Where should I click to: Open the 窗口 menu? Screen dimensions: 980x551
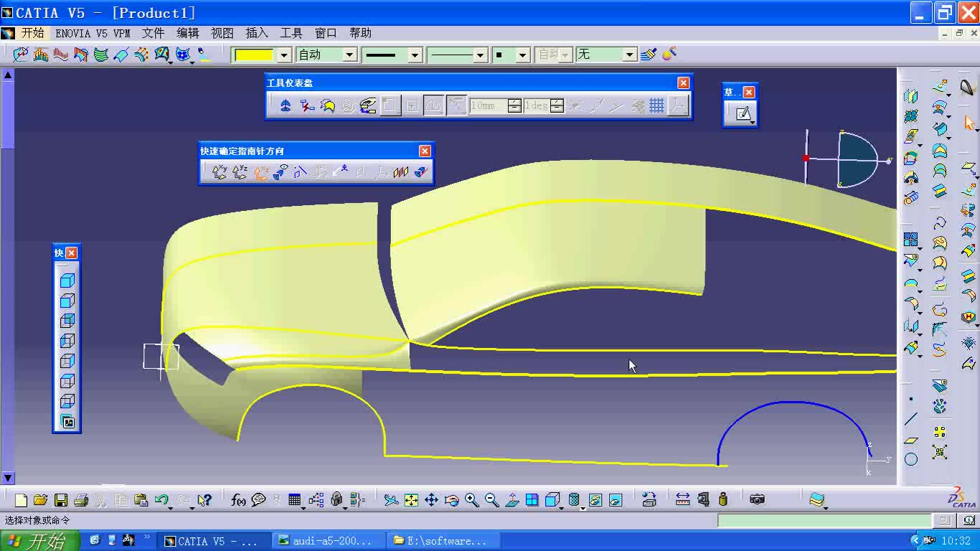(x=326, y=33)
